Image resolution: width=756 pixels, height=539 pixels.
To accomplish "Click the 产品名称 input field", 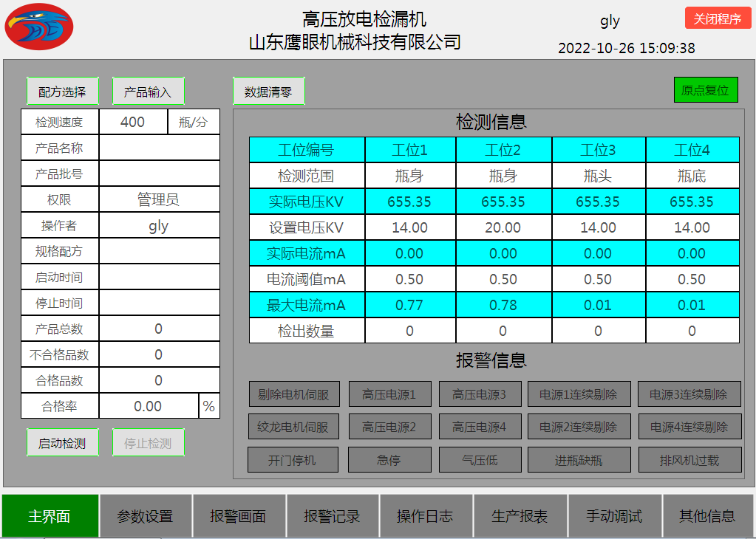I will tap(159, 148).
